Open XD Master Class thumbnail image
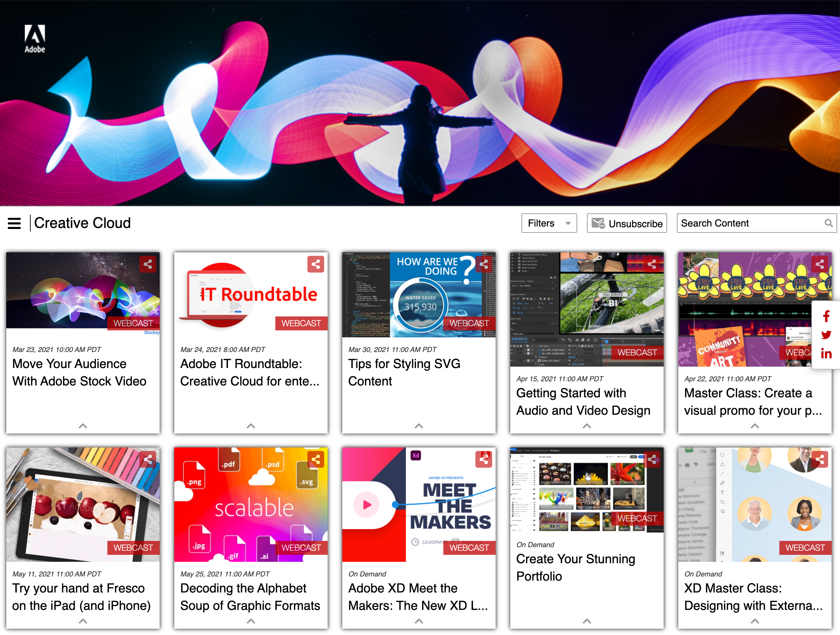 (754, 505)
